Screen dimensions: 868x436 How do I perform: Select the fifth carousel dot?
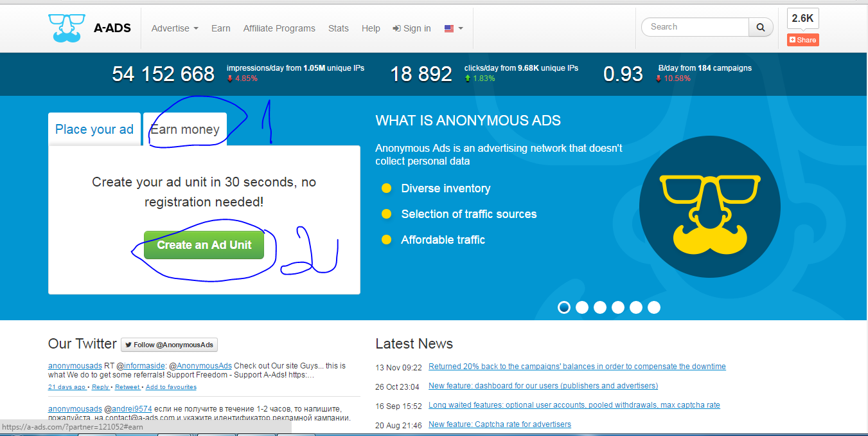636,307
